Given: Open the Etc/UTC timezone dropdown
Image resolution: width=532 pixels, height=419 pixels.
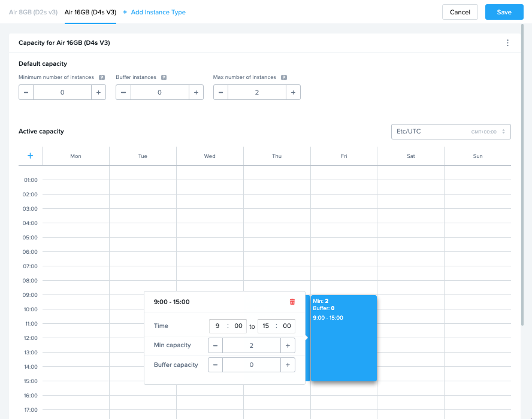Looking at the screenshot, I should point(451,132).
